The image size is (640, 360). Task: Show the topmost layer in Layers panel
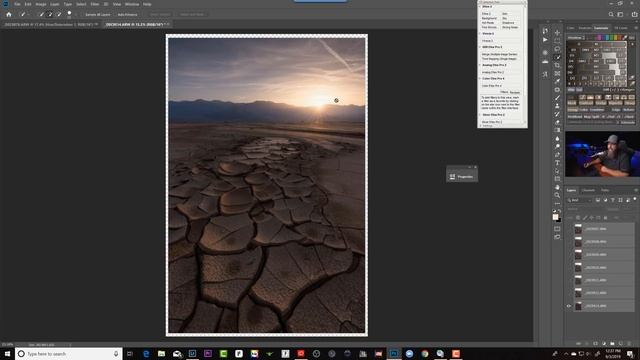tap(569, 229)
